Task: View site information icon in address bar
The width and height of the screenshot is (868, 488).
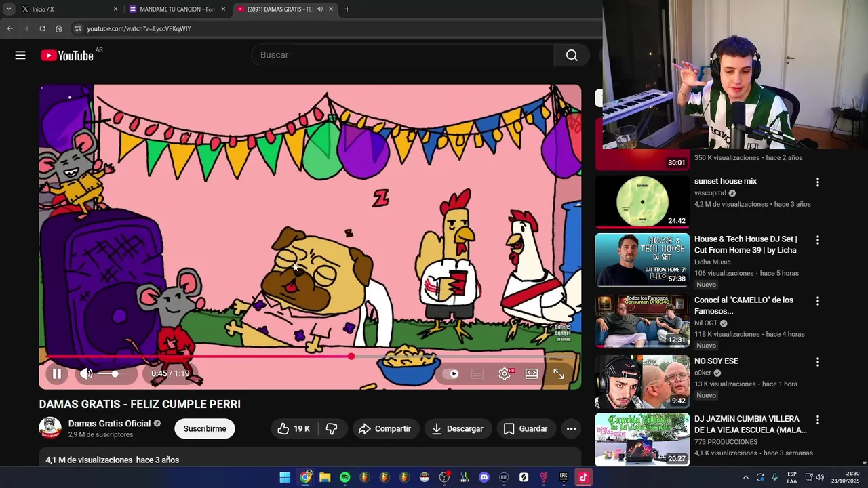Action: click(x=78, y=28)
